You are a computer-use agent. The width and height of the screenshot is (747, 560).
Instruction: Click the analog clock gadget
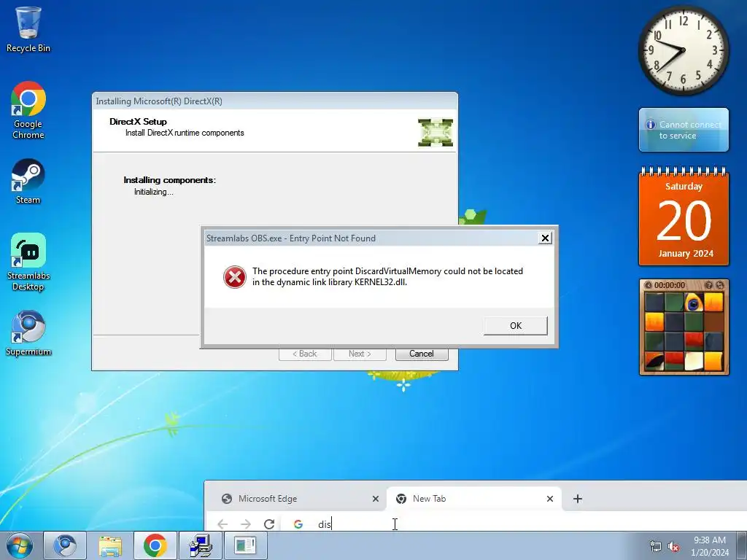[x=683, y=50]
